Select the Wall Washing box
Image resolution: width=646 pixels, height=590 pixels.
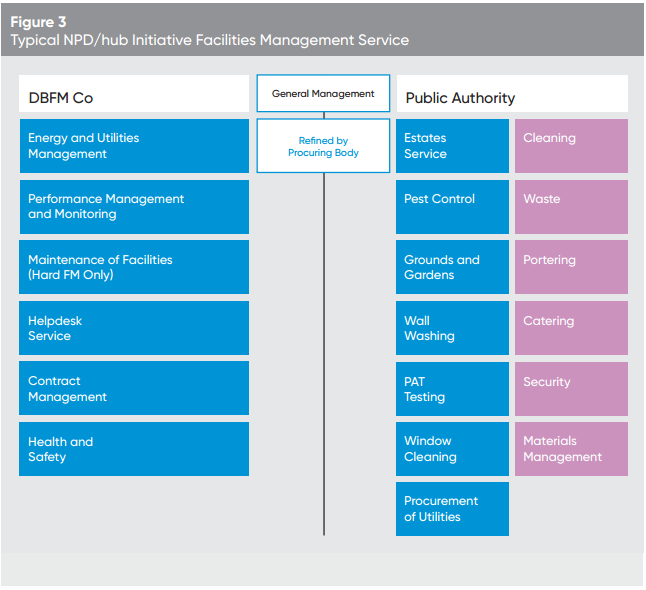click(x=452, y=328)
